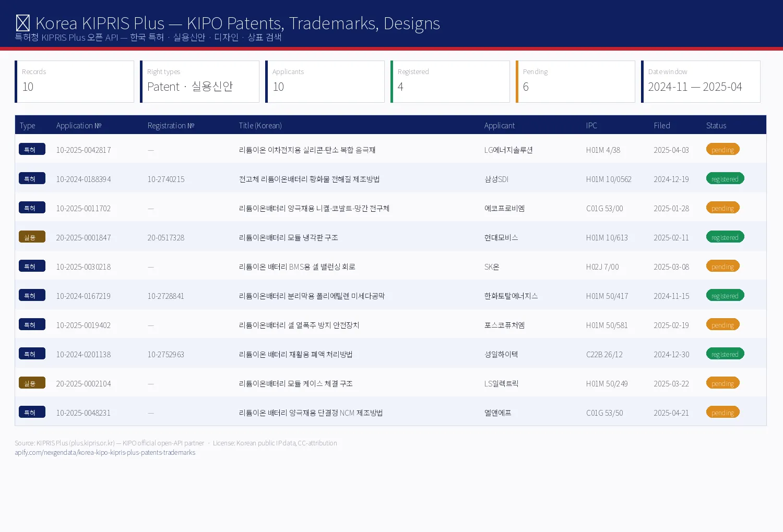This screenshot has height=532, width=783.
Task: Click applicant 에코프로비엠
Action: coord(504,209)
